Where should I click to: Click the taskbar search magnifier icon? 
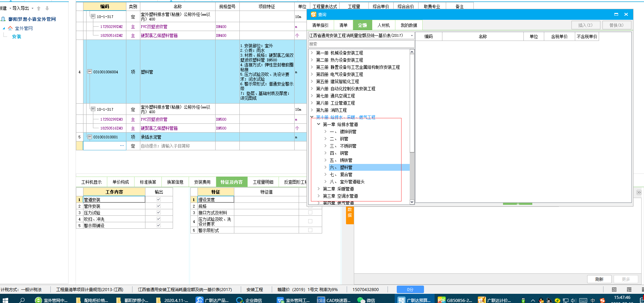22,300
